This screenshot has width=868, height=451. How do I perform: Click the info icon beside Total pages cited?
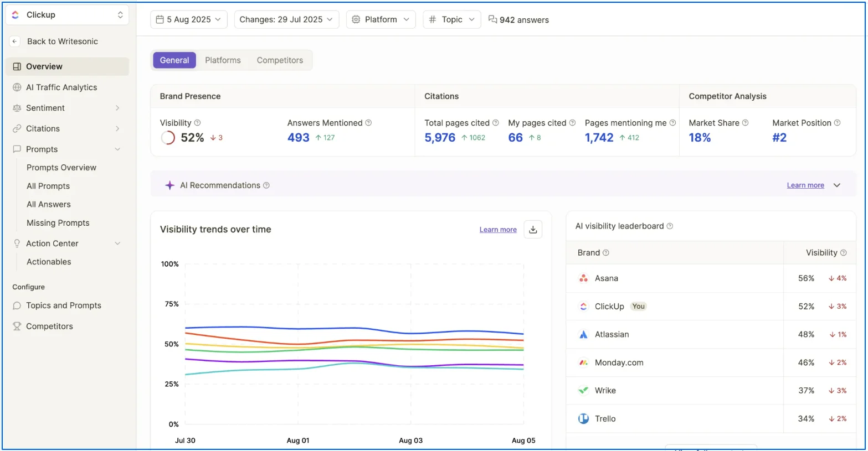[496, 123]
